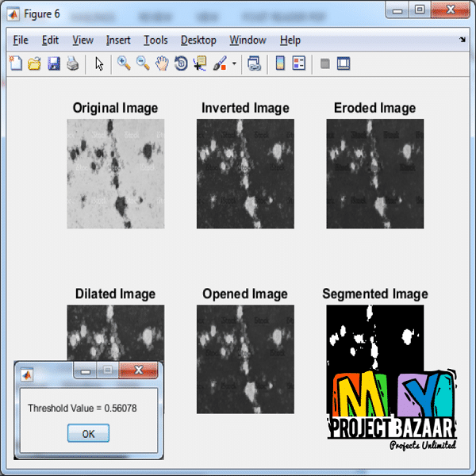Select the Pan hand tool

coord(162,63)
